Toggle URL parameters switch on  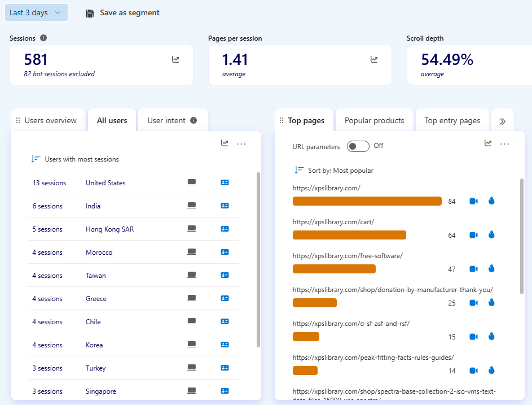pos(358,146)
